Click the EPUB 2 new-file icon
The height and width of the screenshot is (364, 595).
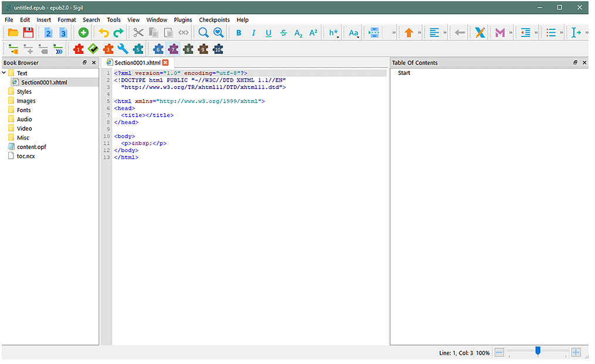pyautogui.click(x=48, y=33)
